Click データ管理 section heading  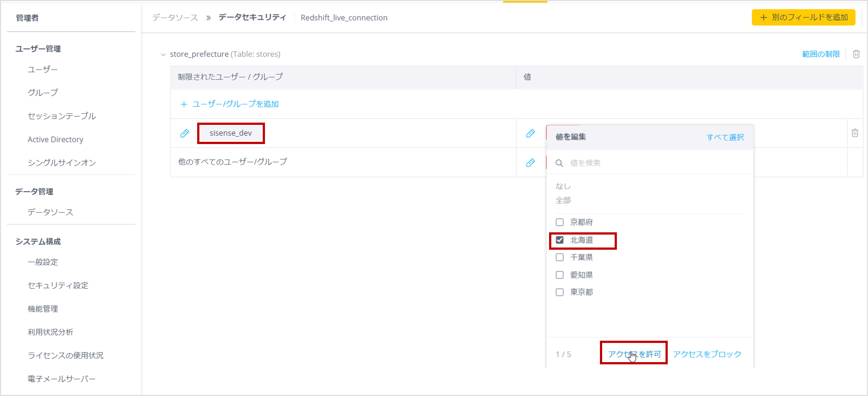(34, 191)
